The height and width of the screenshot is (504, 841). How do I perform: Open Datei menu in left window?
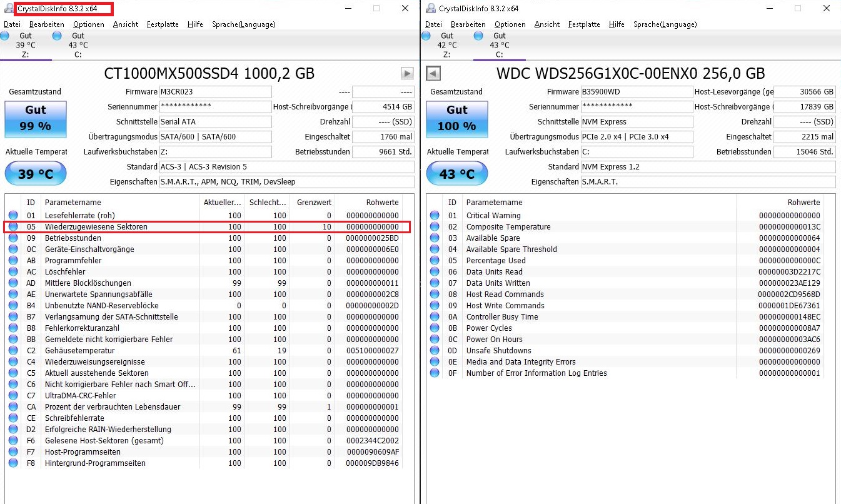(12, 24)
